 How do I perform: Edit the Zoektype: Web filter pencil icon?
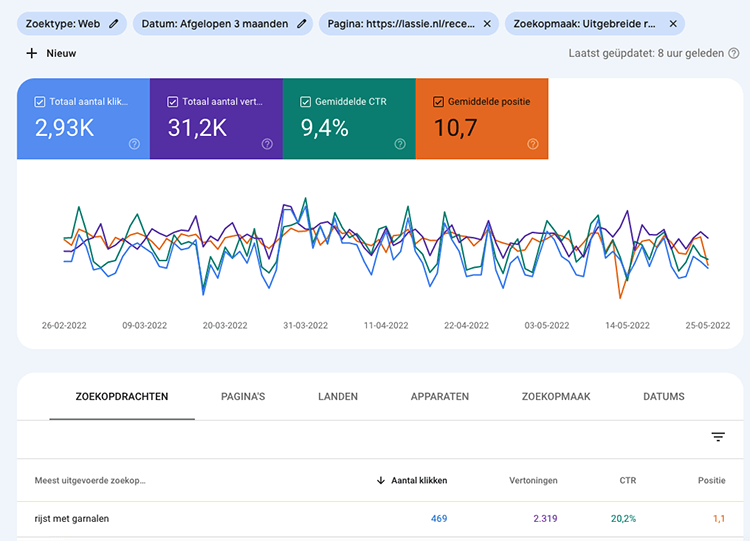coord(113,23)
